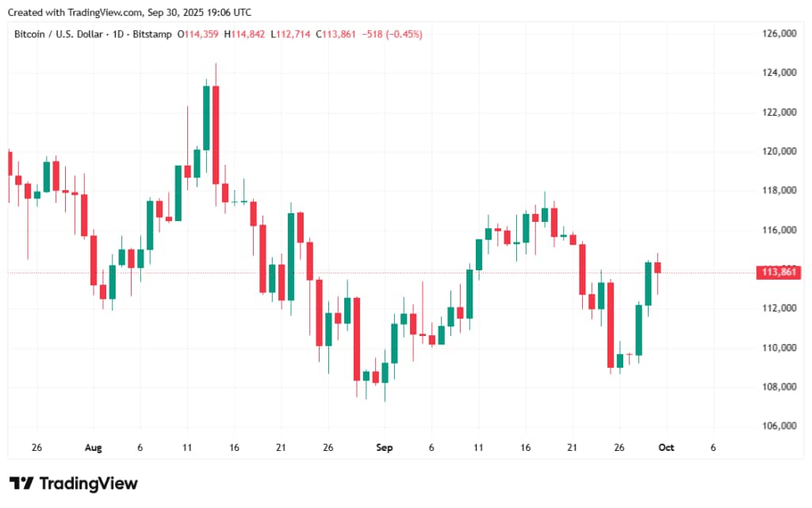Click the TradingView logo icon
812x508 pixels.
[21, 483]
